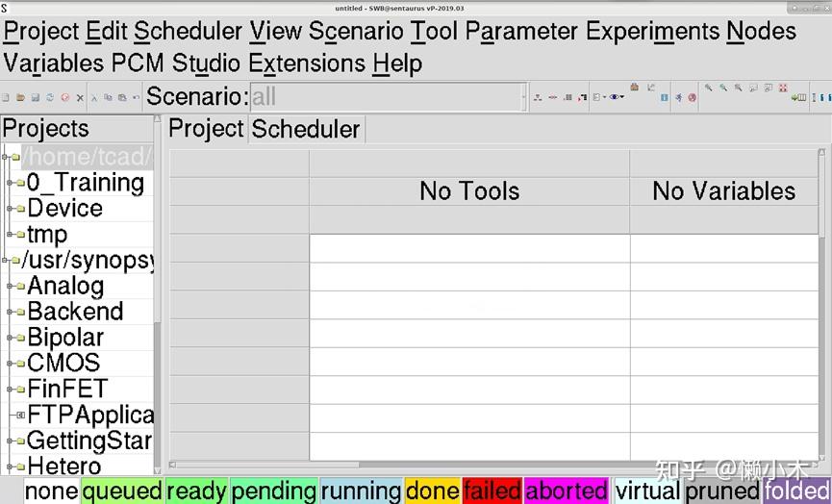Open the Experiments menu

(652, 31)
